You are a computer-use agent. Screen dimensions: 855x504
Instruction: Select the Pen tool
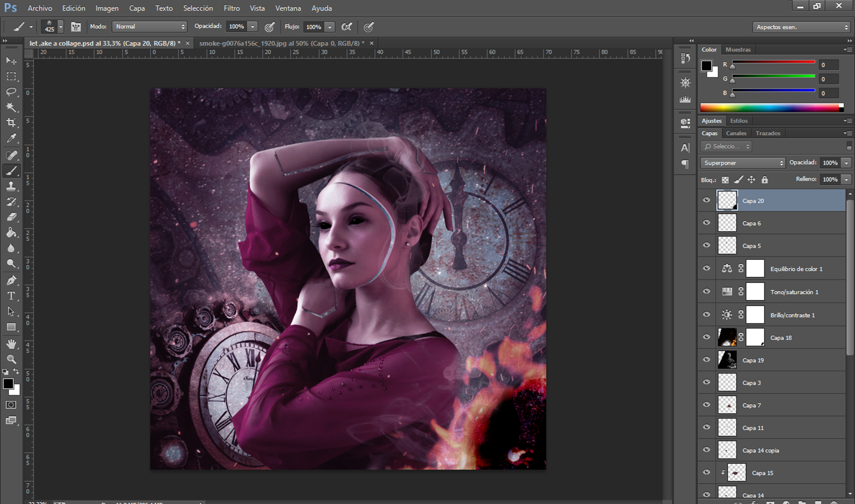click(x=11, y=280)
